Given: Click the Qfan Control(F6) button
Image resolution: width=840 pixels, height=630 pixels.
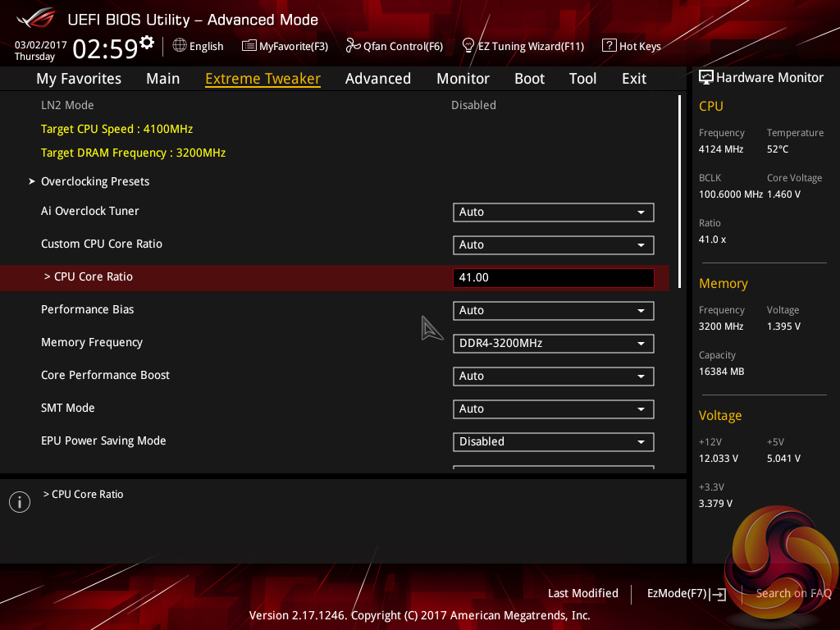Looking at the screenshot, I should click(x=395, y=46).
